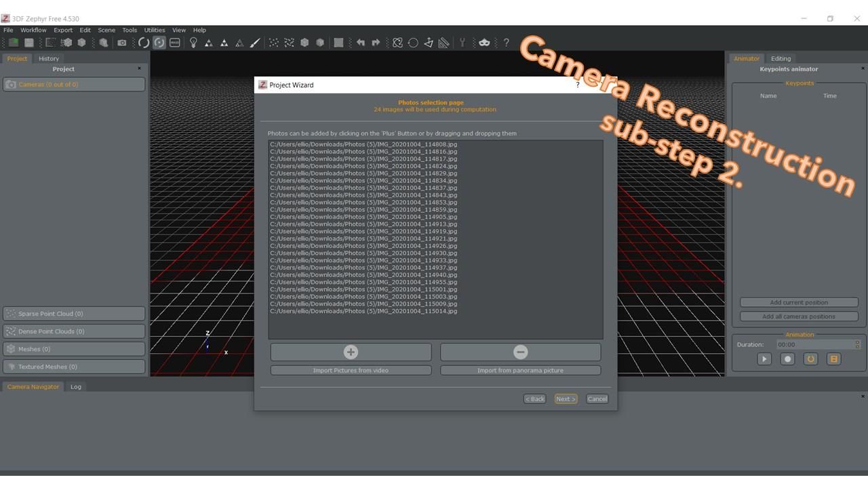
Task: Click the help question mark icon
Action: point(506,42)
